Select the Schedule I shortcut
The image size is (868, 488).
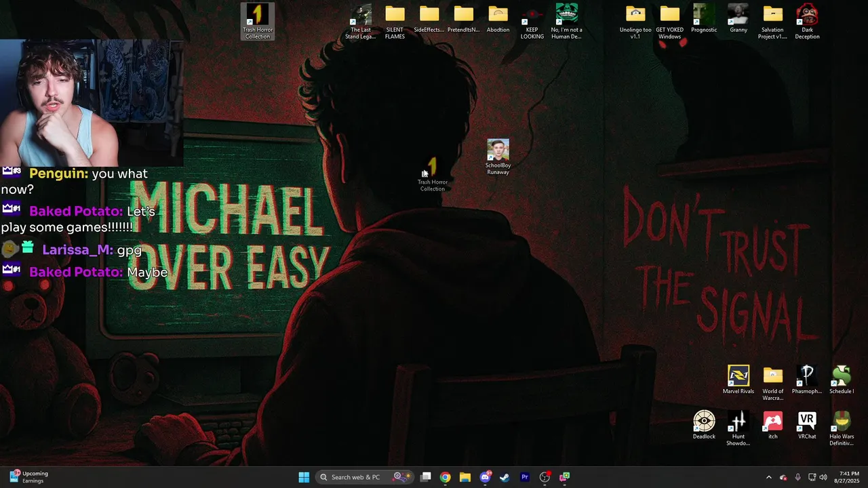[x=842, y=380]
